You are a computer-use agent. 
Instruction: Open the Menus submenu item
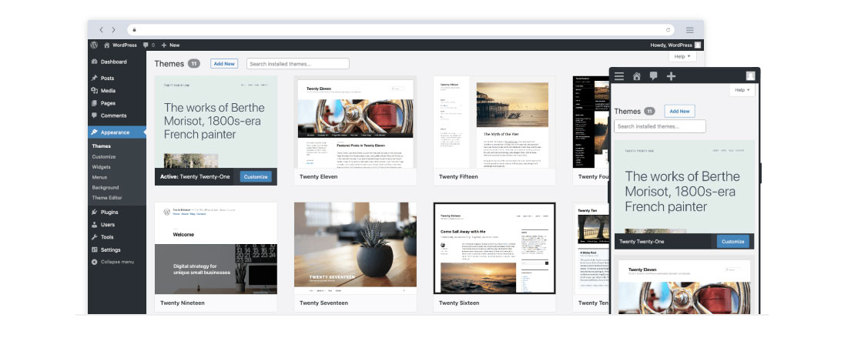click(99, 177)
